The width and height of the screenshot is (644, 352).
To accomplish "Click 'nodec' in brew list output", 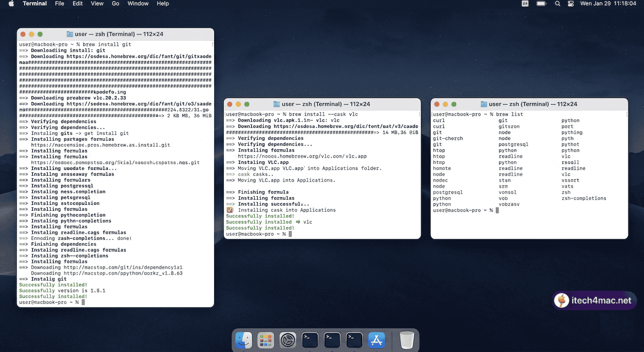I will click(x=441, y=181).
